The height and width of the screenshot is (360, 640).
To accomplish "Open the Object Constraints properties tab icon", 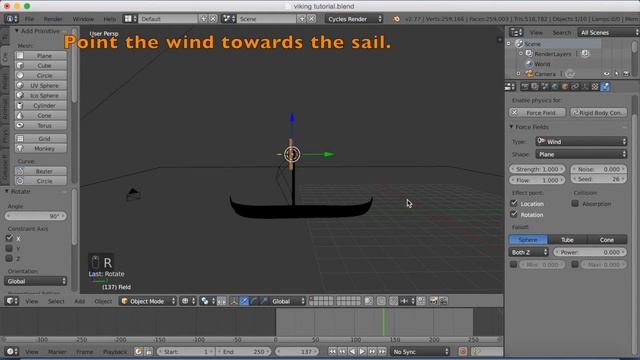I will pyautogui.click(x=575, y=87).
